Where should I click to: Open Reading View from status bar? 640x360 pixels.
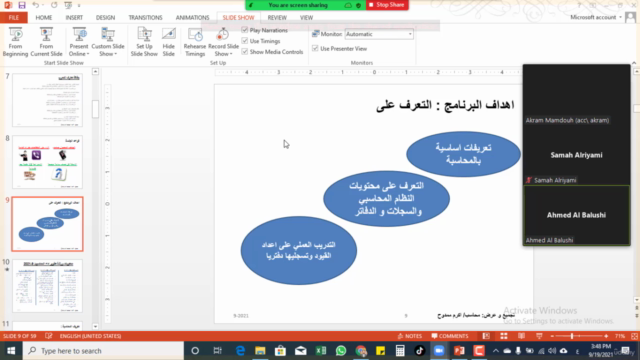(x=521, y=336)
